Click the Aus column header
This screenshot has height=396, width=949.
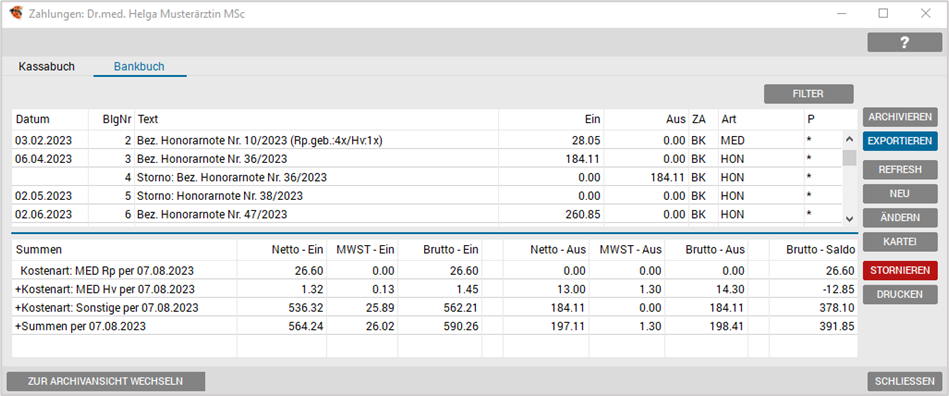[x=646, y=119]
